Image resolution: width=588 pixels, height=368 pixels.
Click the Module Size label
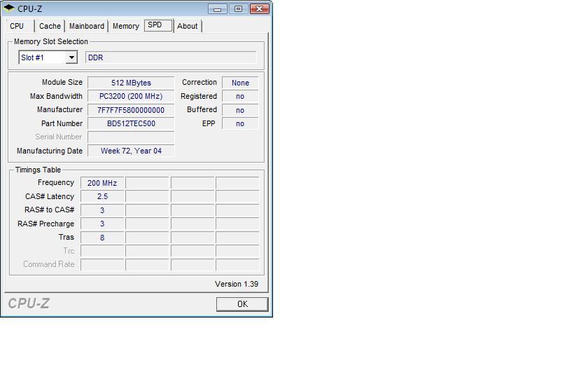click(x=62, y=82)
